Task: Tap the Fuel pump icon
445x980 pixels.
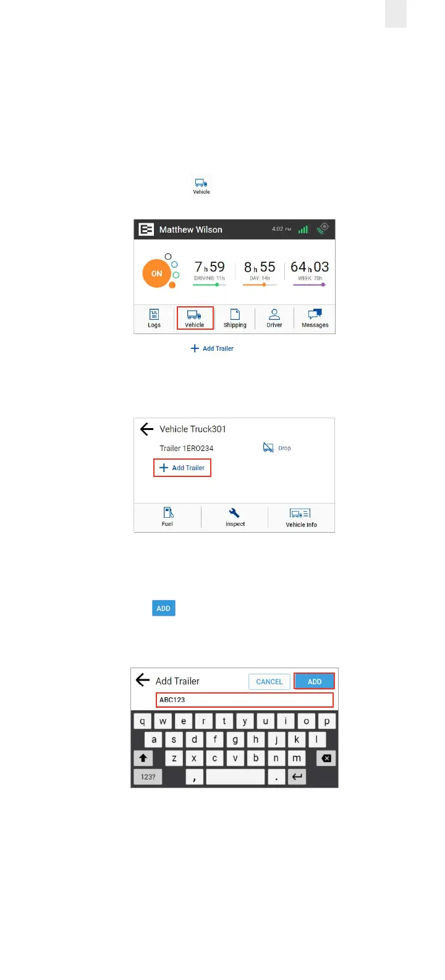Action: pyautogui.click(x=167, y=517)
